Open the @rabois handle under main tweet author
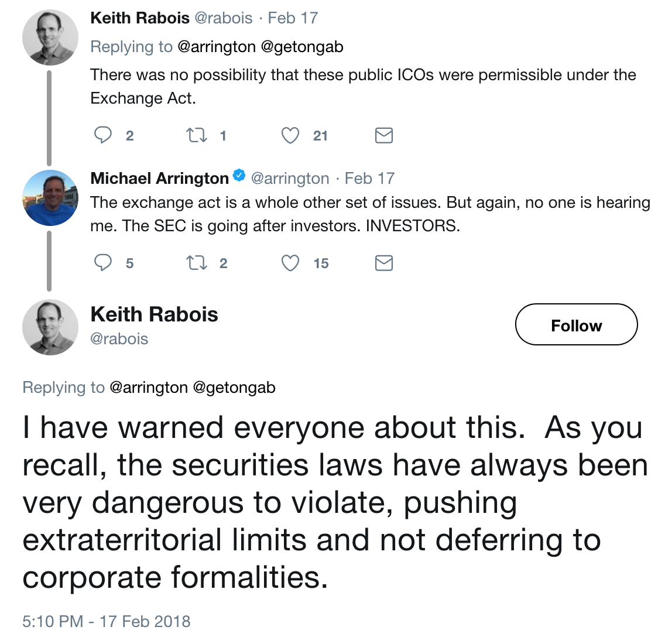658x644 pixels. (x=119, y=339)
